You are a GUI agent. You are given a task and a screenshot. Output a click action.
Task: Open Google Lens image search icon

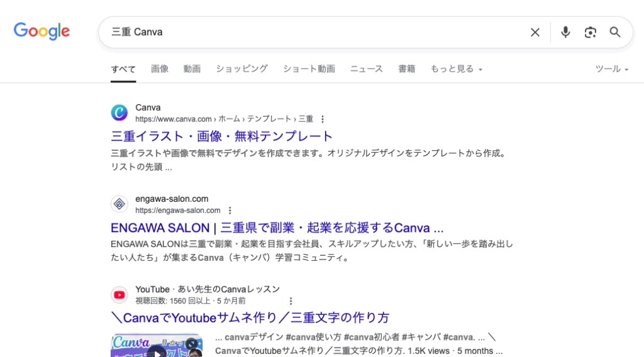pos(590,33)
